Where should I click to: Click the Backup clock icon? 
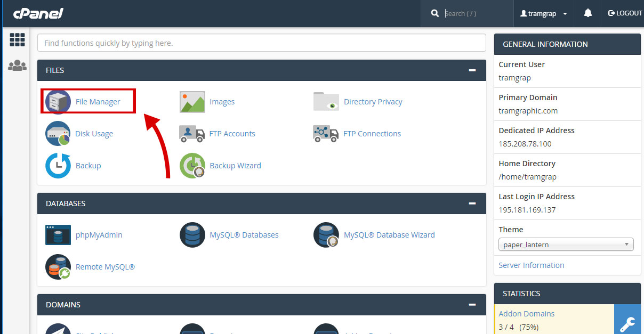[x=58, y=166]
